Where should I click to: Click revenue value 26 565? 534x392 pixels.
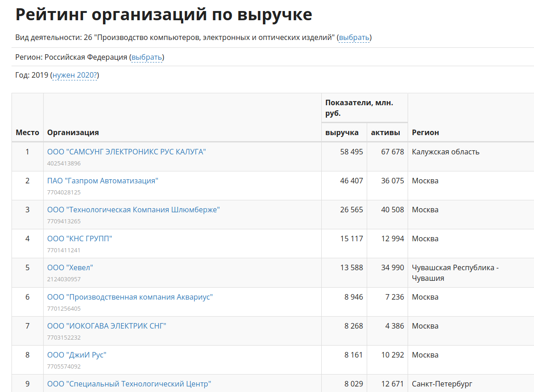(352, 210)
